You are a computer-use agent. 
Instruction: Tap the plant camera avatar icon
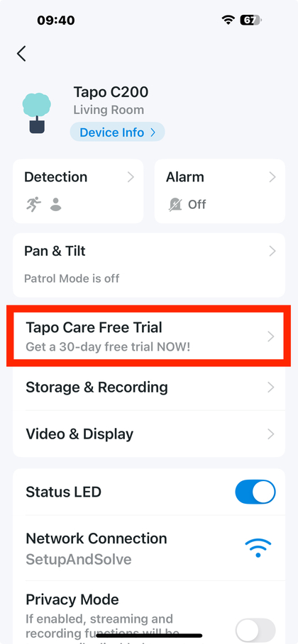37,113
